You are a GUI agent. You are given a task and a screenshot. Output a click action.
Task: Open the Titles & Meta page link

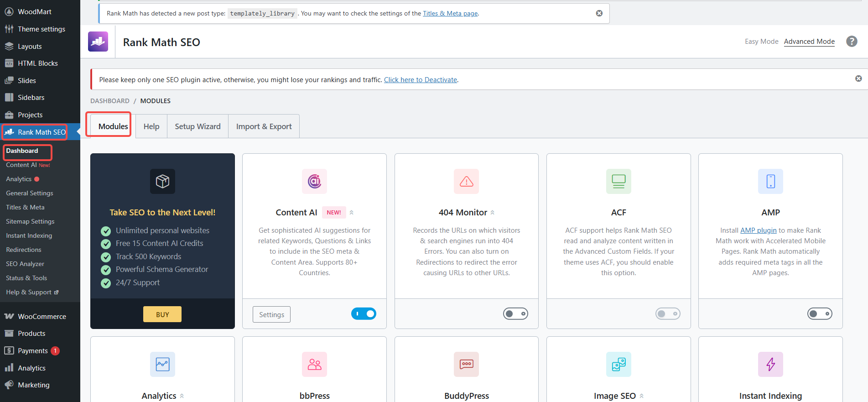[450, 13]
